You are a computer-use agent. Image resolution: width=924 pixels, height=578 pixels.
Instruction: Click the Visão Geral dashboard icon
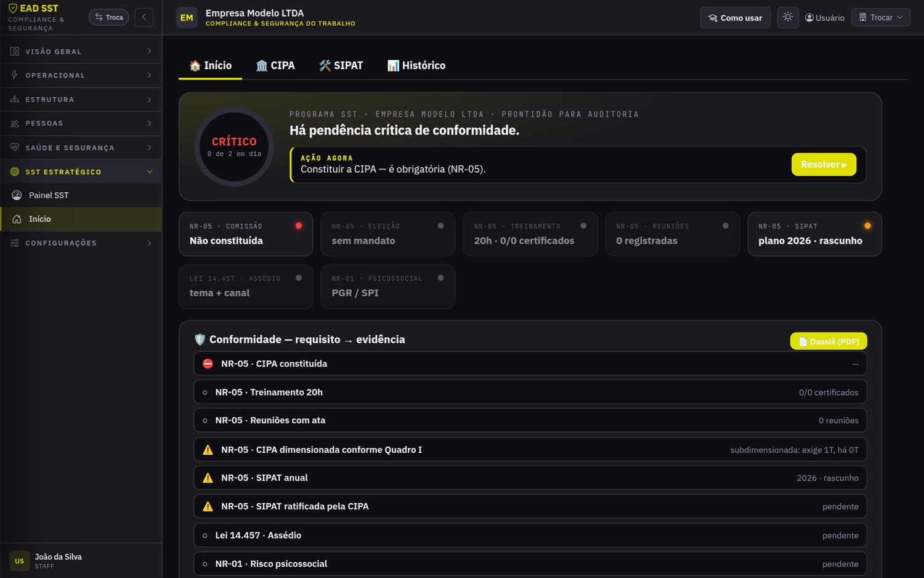15,52
